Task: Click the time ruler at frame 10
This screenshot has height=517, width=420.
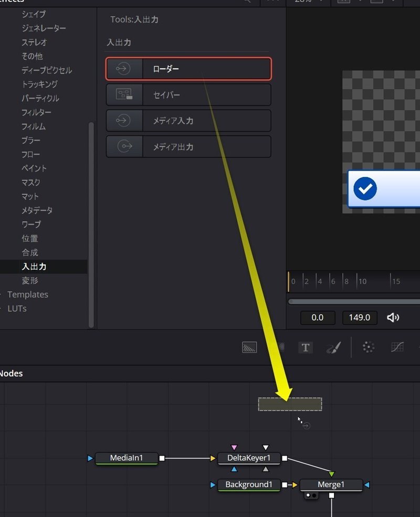Action: click(362, 281)
